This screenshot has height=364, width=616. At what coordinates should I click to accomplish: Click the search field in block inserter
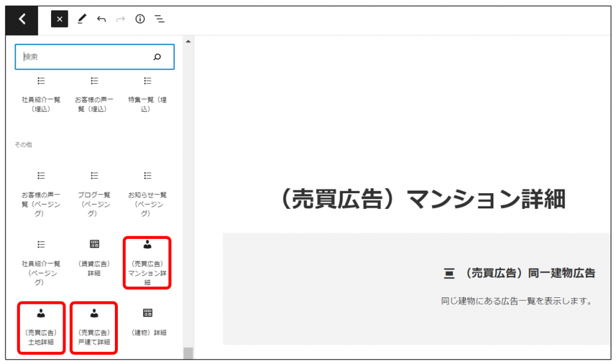click(84, 57)
